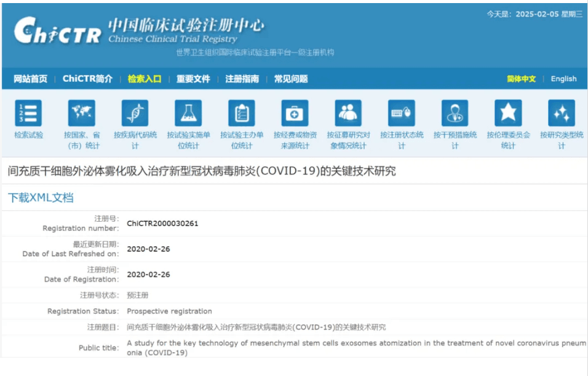
Task: Select the doctor intervention statistics icon
Action: click(x=455, y=114)
